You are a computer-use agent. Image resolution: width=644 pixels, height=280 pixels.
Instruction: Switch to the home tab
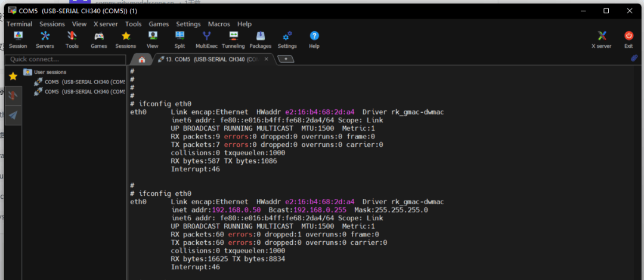point(141,59)
